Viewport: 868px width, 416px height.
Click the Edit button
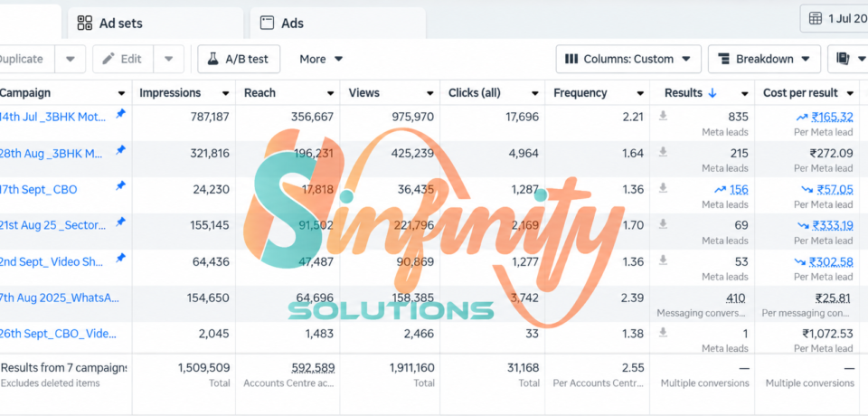point(123,59)
